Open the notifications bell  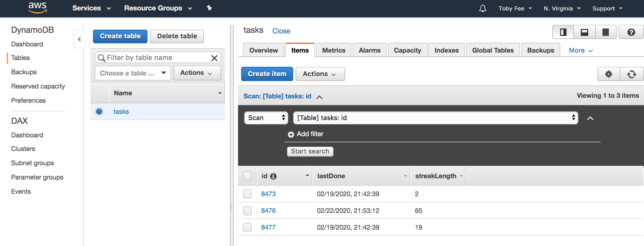(483, 8)
